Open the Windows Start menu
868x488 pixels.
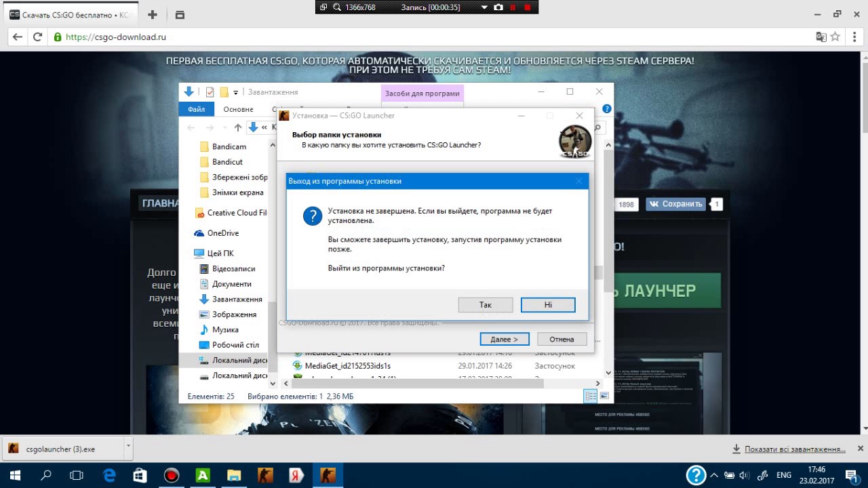point(14,475)
